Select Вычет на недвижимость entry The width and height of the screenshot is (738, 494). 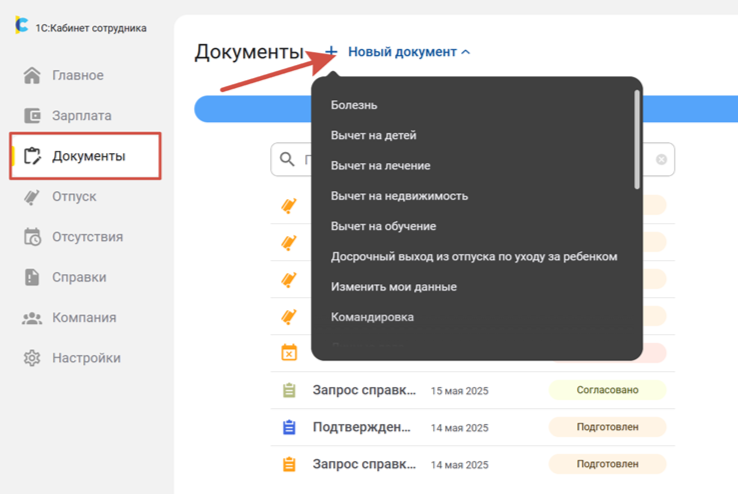pos(399,196)
